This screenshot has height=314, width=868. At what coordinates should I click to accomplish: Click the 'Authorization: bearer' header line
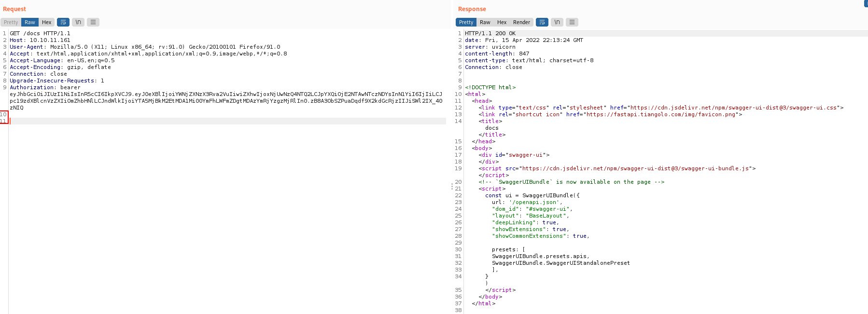(x=45, y=88)
